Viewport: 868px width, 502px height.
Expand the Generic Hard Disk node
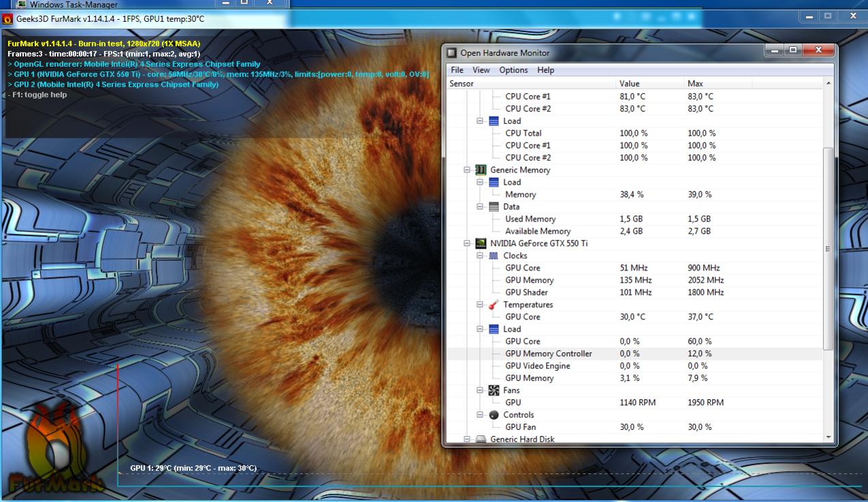(467, 440)
